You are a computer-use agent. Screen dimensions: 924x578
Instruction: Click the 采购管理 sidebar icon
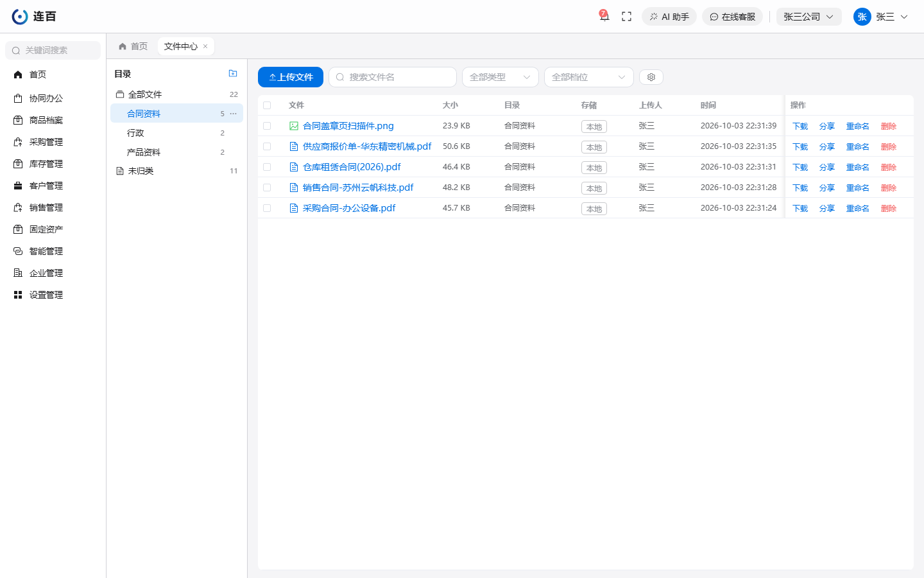coord(18,142)
